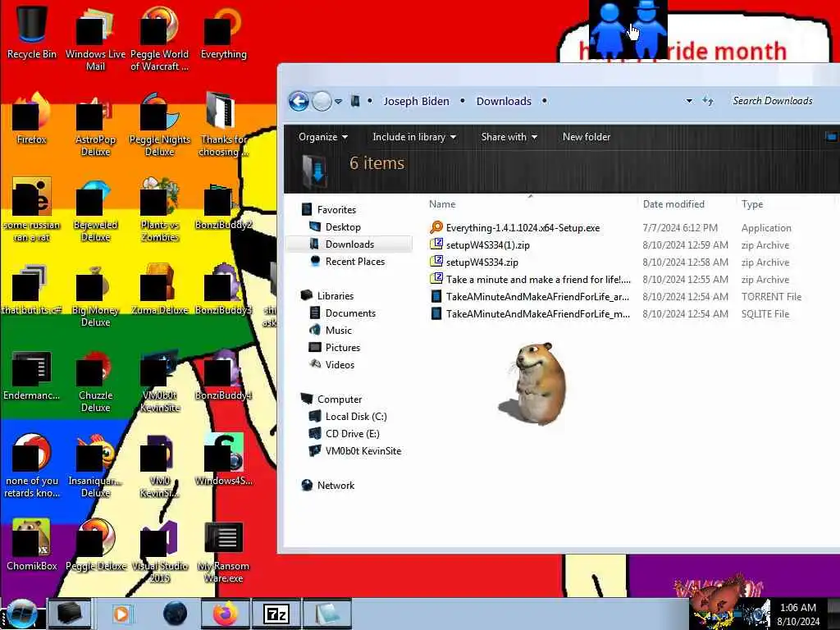Open ChomikBox desktop icon
This screenshot has width=840, height=630.
tap(32, 545)
